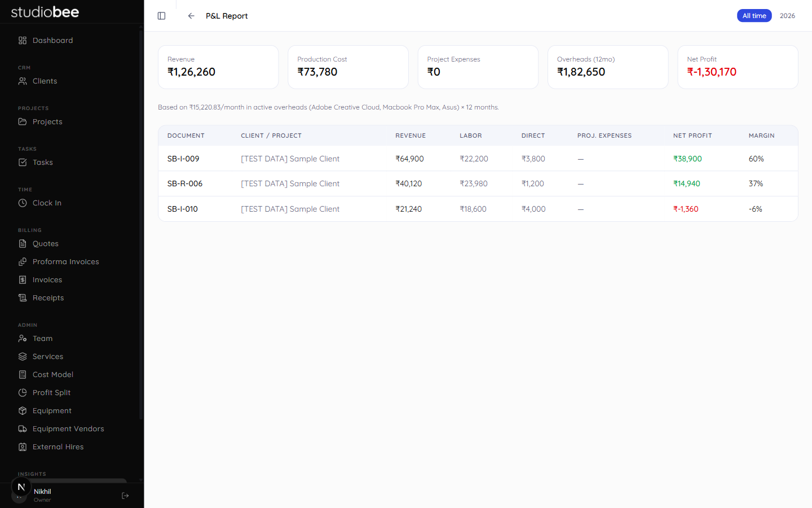Go back using the arrow icon
The width and height of the screenshot is (812, 508).
191,16
